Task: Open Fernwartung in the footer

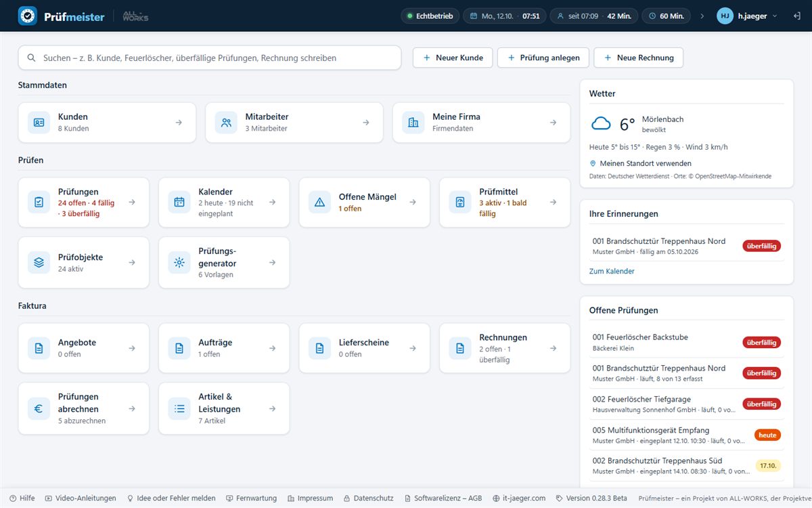Action: tap(251, 498)
